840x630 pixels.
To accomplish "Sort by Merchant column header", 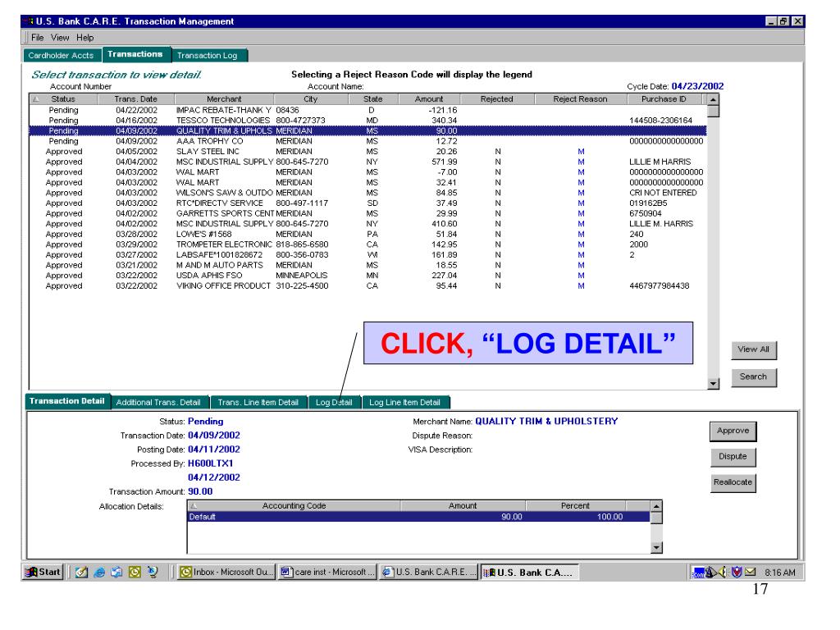I will (x=224, y=99).
